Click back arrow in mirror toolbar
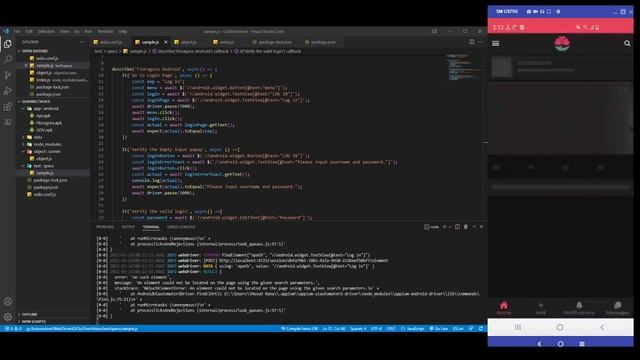 click(x=540, y=344)
